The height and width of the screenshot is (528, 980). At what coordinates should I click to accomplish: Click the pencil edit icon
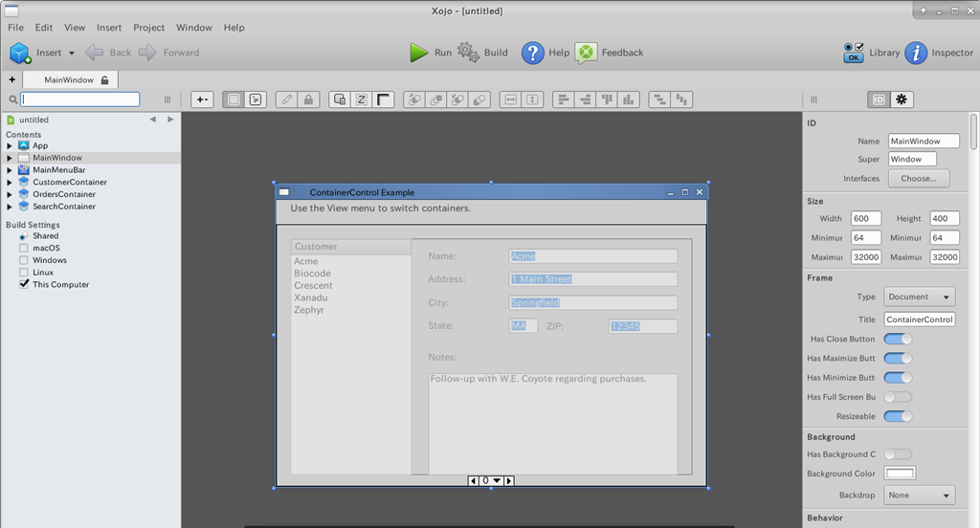click(x=286, y=99)
